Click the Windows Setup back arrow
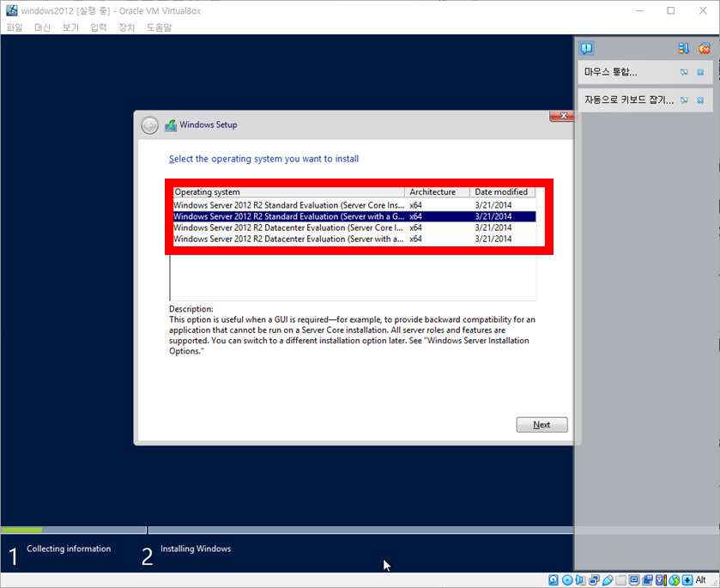 click(x=149, y=125)
